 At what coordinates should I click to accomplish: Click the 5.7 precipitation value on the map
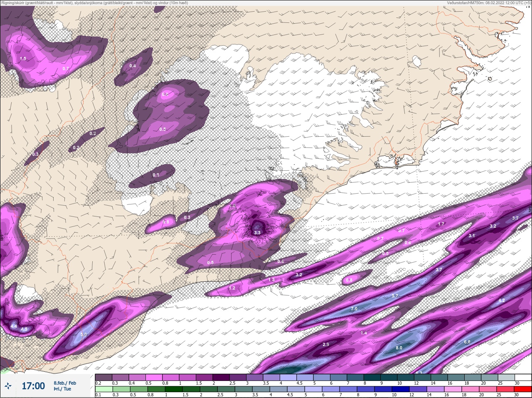(395, 296)
